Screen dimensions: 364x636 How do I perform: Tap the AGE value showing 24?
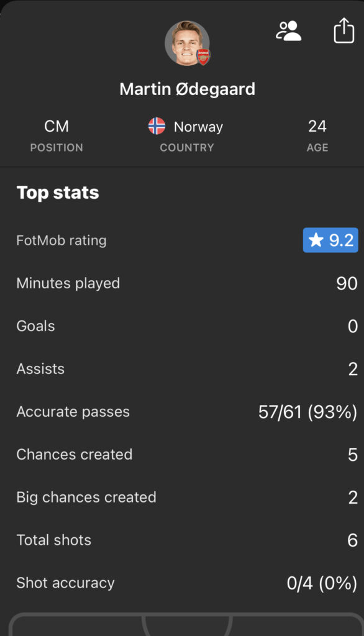[x=318, y=126]
